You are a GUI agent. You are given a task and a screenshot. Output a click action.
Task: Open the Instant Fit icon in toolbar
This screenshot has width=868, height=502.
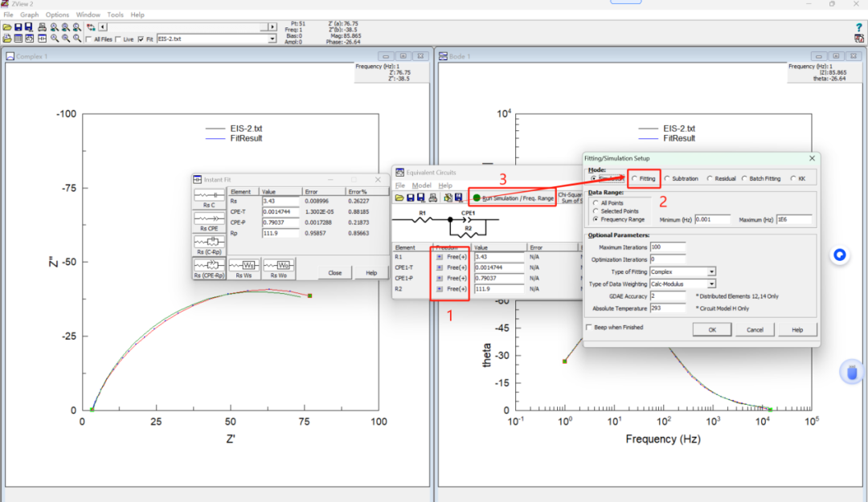(x=42, y=39)
